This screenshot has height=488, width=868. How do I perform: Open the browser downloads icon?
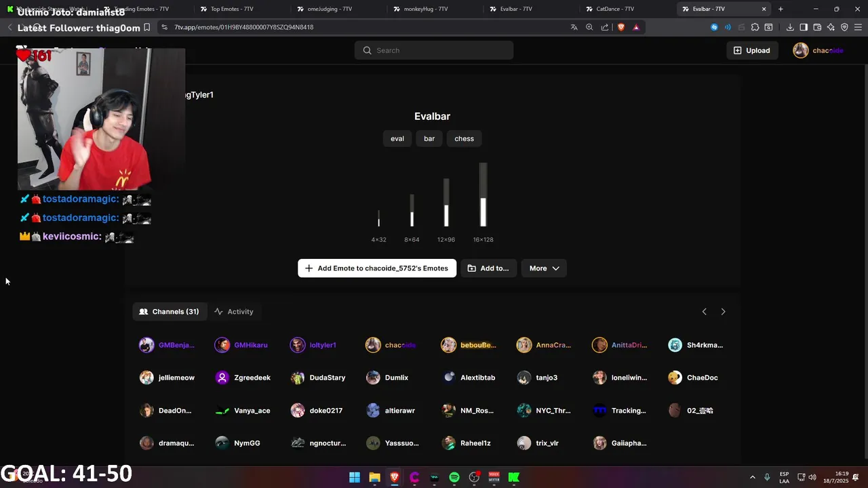(790, 27)
